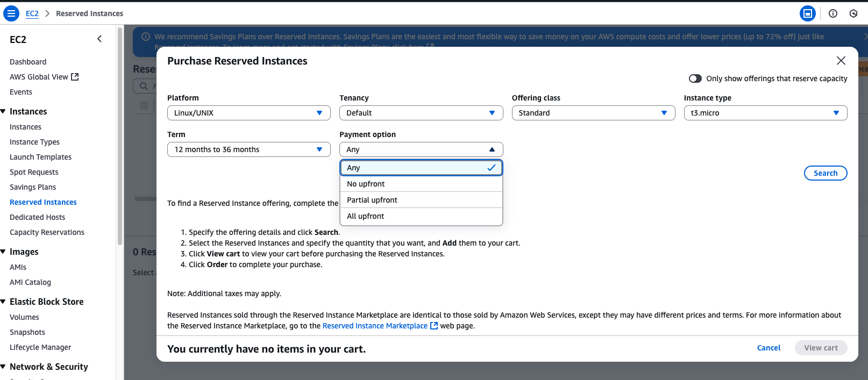Collapse the Payment option dropdown
This screenshot has height=380, width=868.
tap(421, 149)
